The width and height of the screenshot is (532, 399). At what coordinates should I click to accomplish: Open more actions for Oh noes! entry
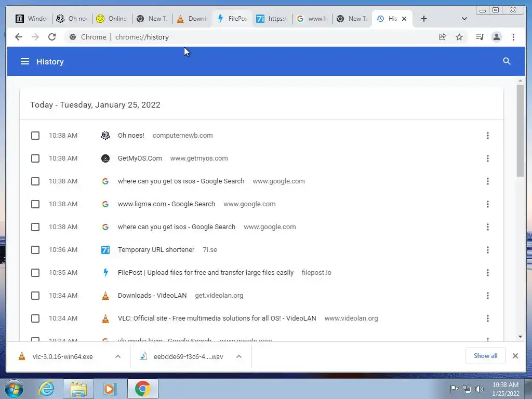[x=487, y=136]
